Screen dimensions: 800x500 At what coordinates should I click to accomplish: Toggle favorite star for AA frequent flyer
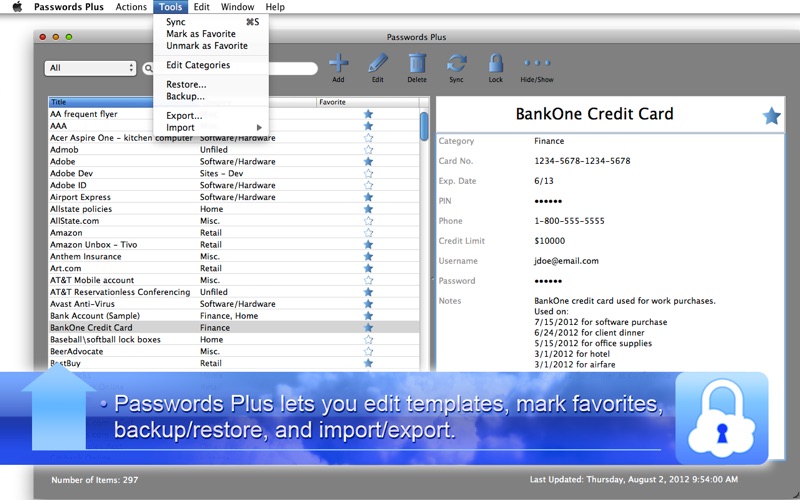click(x=368, y=114)
